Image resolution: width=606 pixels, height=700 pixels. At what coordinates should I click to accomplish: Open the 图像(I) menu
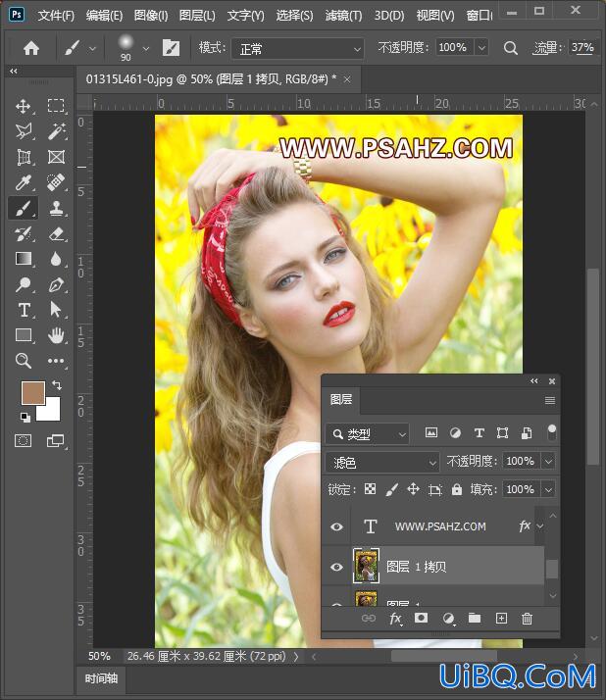(x=151, y=16)
